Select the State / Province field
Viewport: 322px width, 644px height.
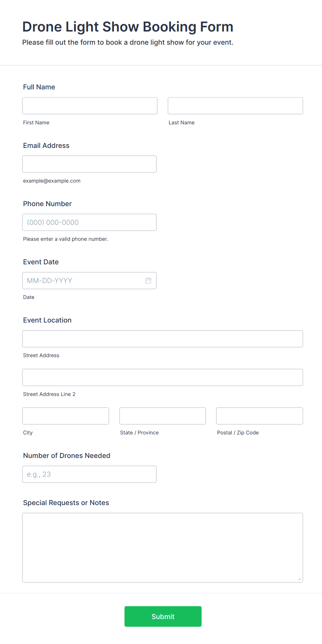[x=162, y=416]
